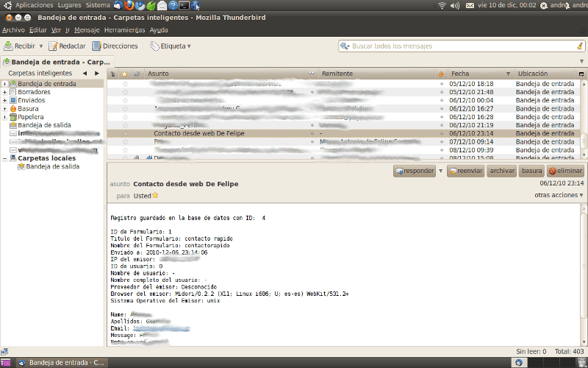The width and height of the screenshot is (588, 368).
Task: Click the volume indicator in top panel
Action: click(454, 5)
